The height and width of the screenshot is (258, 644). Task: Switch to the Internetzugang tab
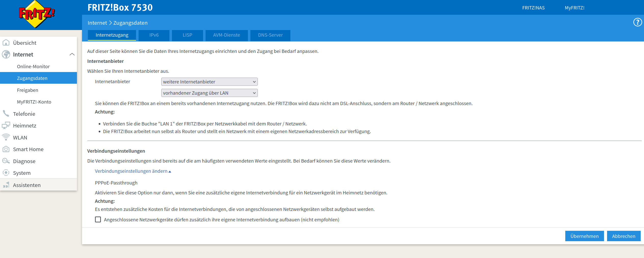(x=112, y=35)
